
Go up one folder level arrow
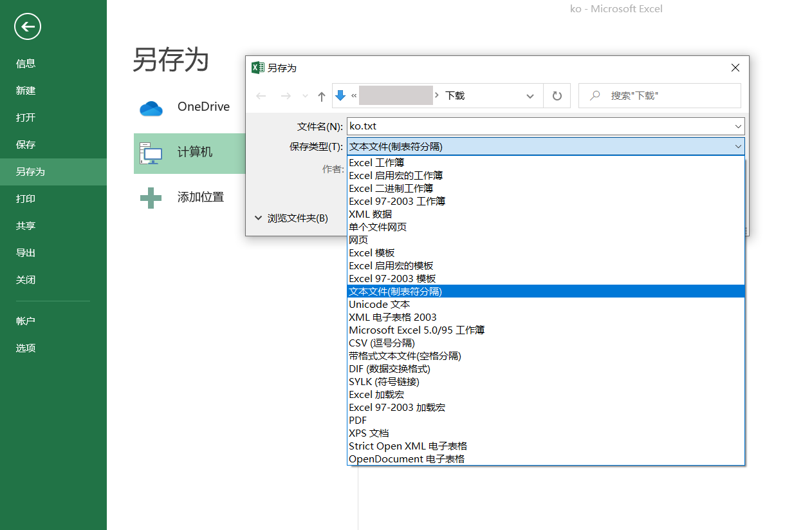tap(322, 96)
